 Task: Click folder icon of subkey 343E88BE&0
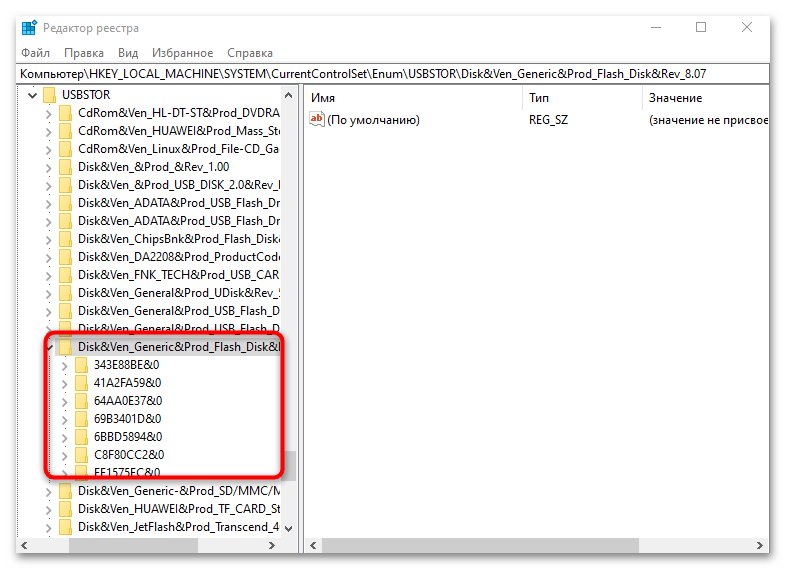point(81,365)
